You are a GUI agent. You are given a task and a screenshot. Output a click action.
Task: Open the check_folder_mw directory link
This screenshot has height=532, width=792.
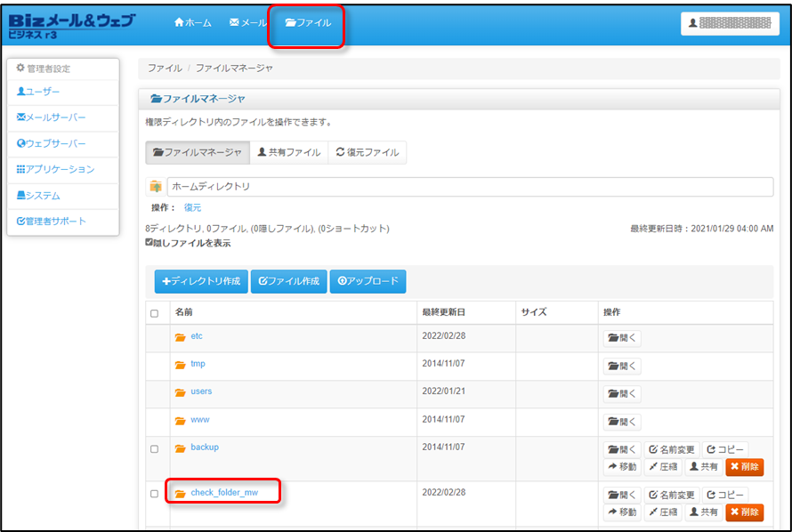(224, 492)
